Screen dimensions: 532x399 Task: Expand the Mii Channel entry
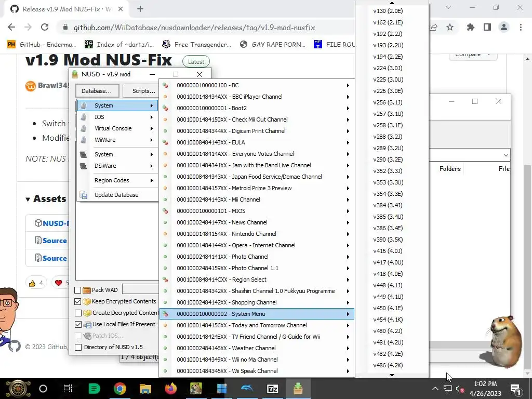click(x=257, y=199)
